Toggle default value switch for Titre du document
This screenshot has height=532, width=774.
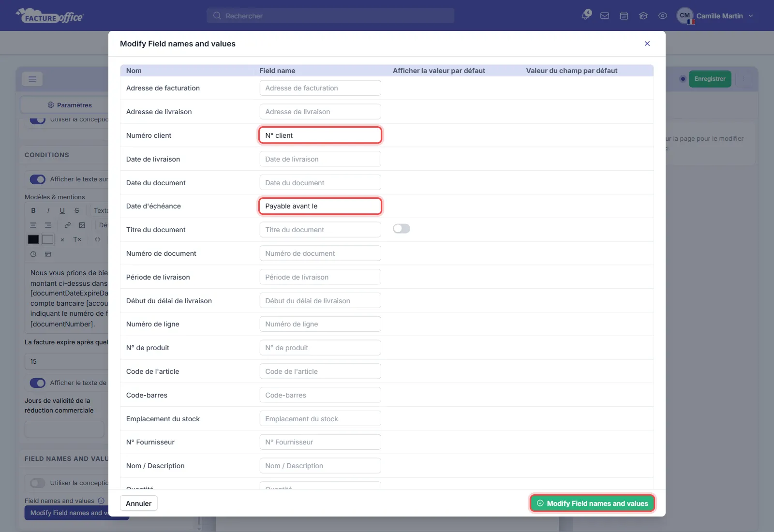[402, 229]
